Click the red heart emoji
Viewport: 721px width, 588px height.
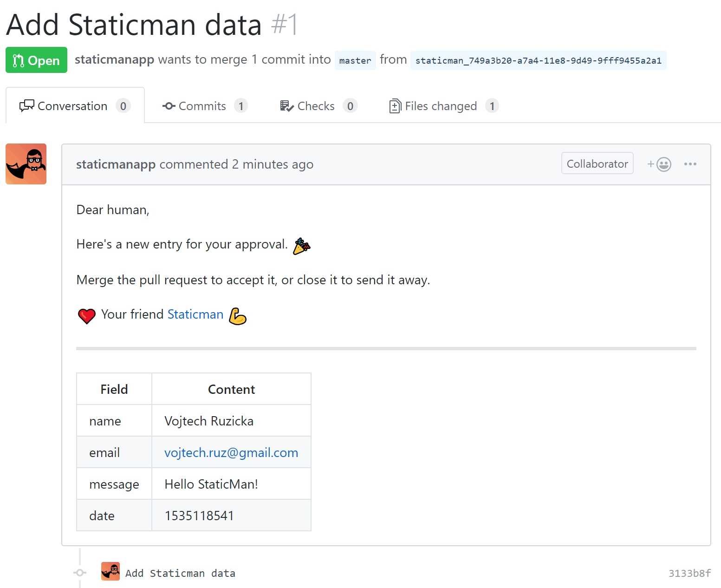(86, 316)
